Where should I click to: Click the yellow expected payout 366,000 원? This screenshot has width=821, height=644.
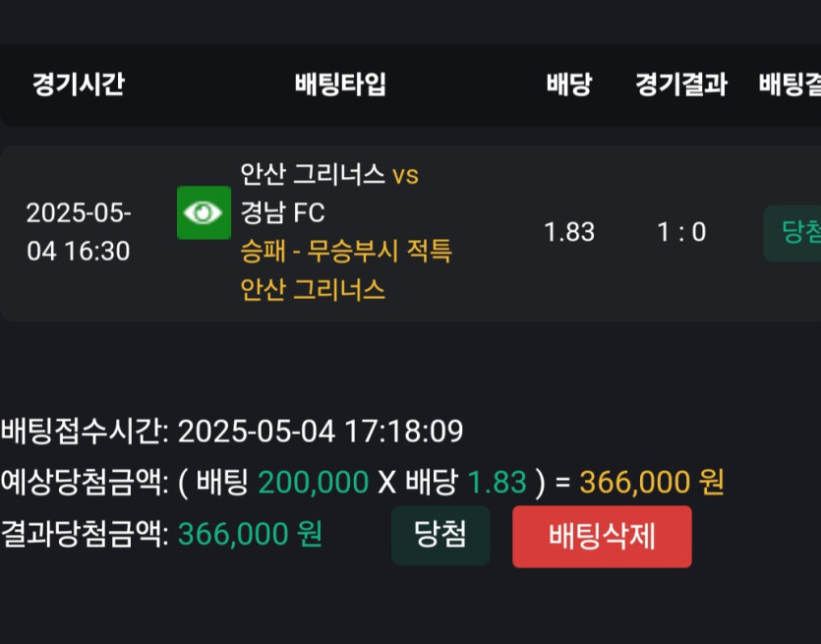click(652, 482)
